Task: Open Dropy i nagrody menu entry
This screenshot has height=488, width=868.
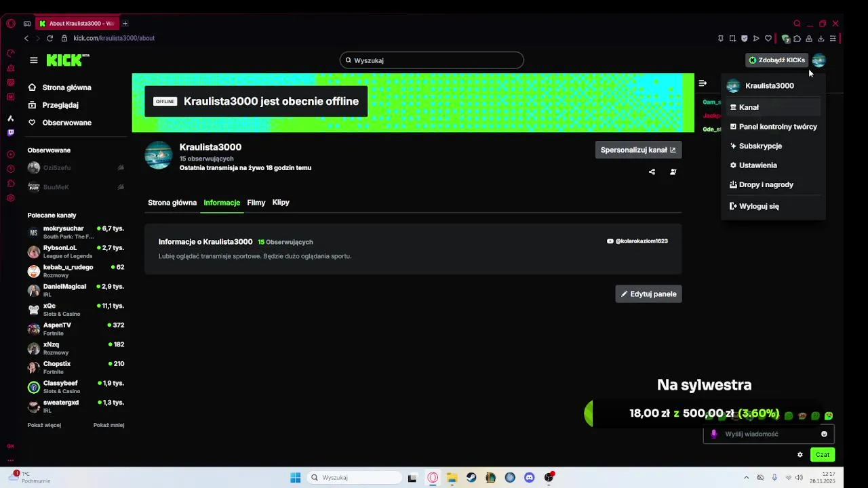Action: click(773, 184)
